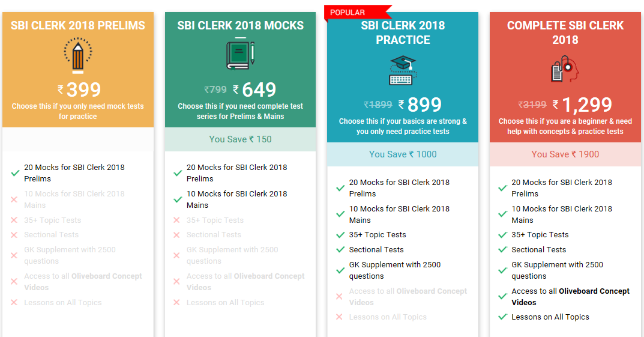The image size is (644, 337).
Task: Click the You Save ₹ 1900 banner
Action: click(565, 154)
